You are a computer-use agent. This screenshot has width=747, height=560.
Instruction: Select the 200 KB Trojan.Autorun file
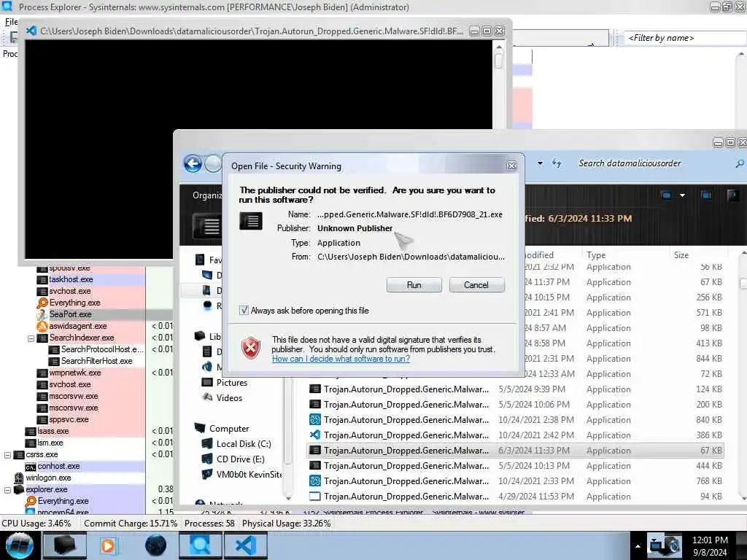[516, 404]
